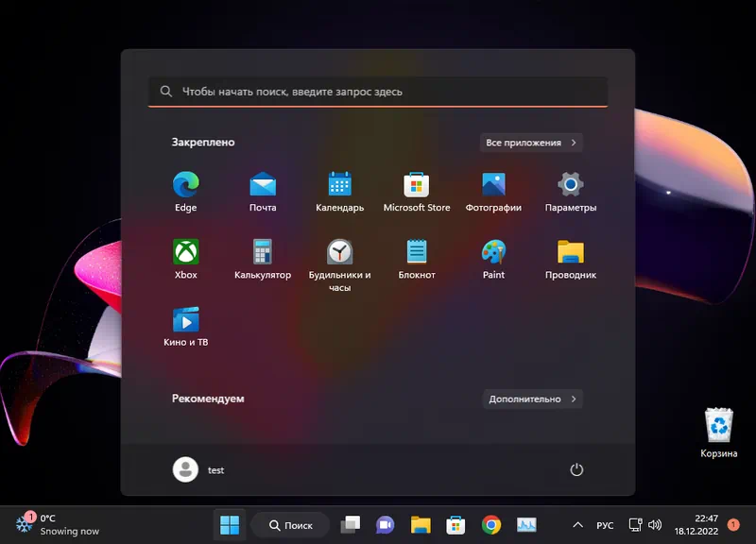Open the Edge browser from pinned apps
Viewport: 756px width, 544px height.
click(x=185, y=192)
